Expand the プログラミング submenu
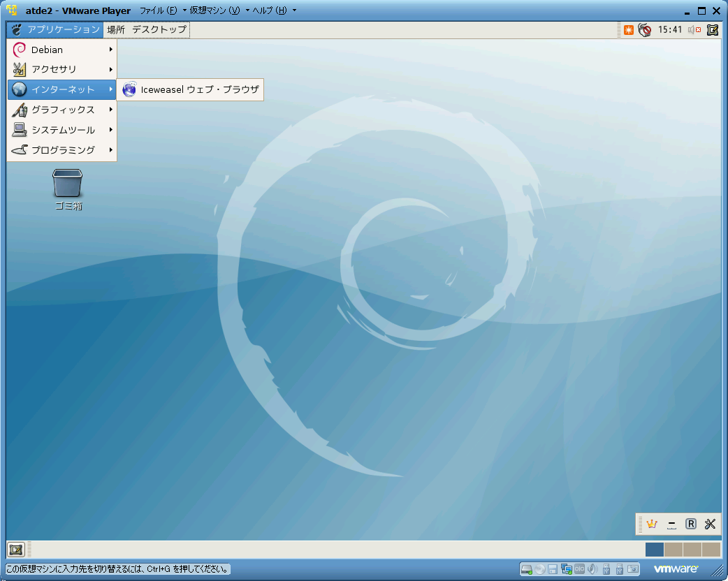 tap(62, 150)
